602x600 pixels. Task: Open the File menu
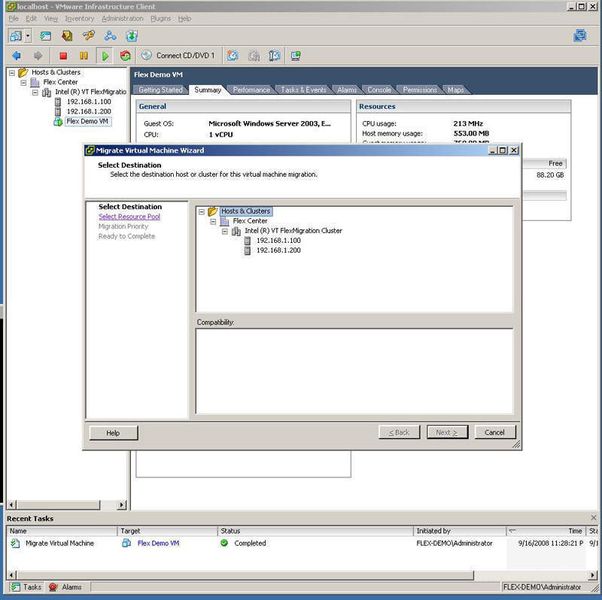[13, 18]
